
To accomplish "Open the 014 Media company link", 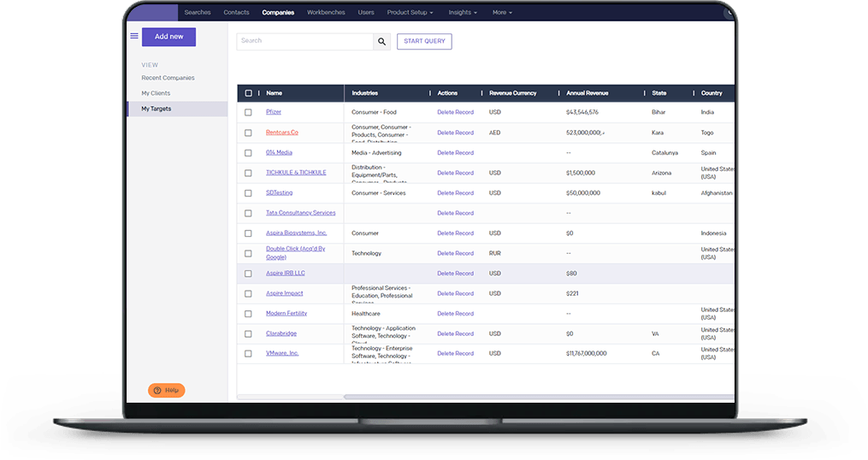I will (x=279, y=152).
